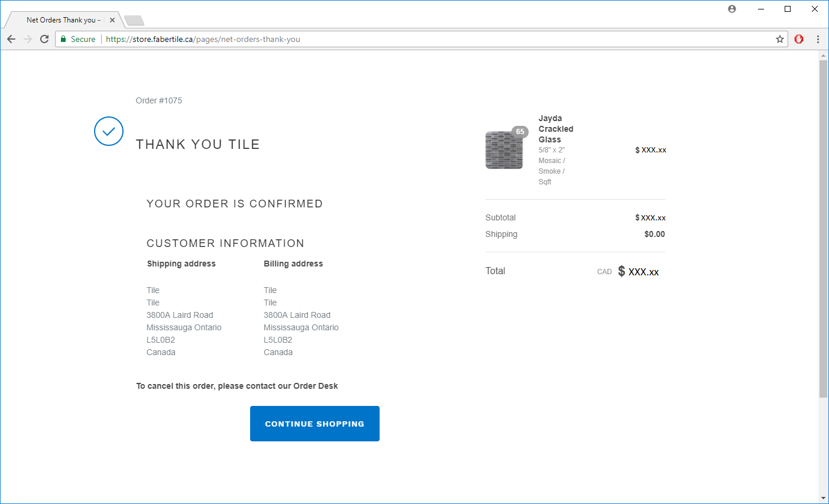Viewport: 829px width, 504px height.
Task: Close the Net Orders Thank you tab
Action: point(112,20)
